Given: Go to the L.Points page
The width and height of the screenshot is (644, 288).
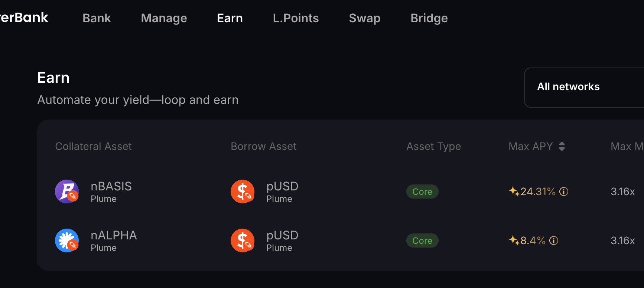Looking at the screenshot, I should [296, 18].
